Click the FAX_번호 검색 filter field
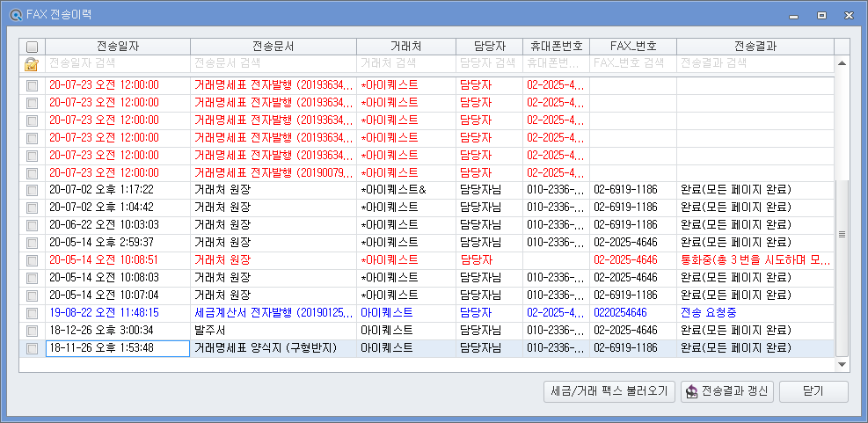 point(633,63)
